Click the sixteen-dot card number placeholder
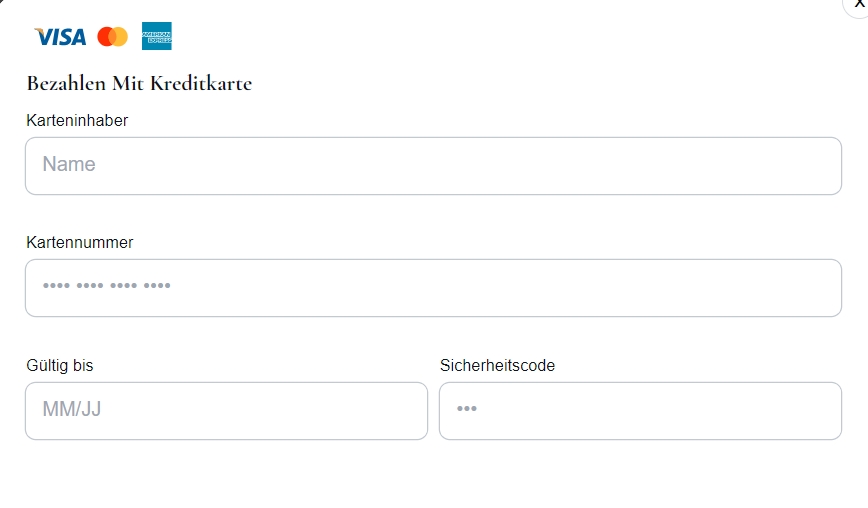The height and width of the screenshot is (508, 868). 107,286
